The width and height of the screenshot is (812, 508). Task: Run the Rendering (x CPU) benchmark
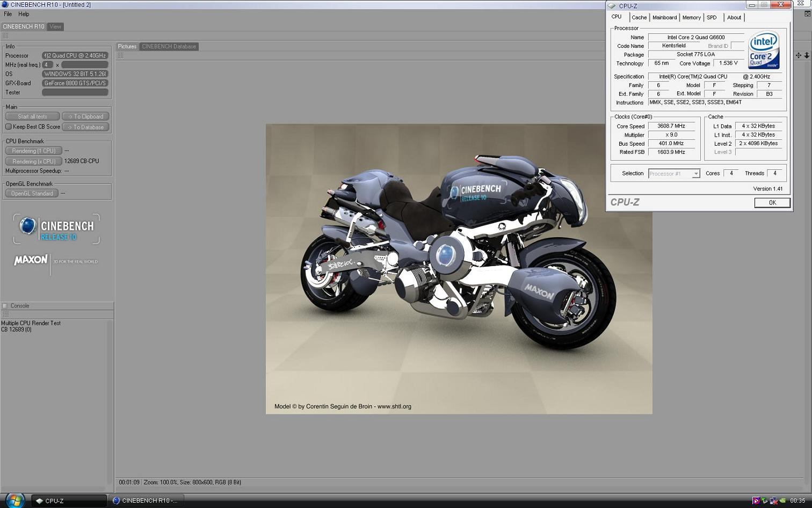click(x=34, y=161)
